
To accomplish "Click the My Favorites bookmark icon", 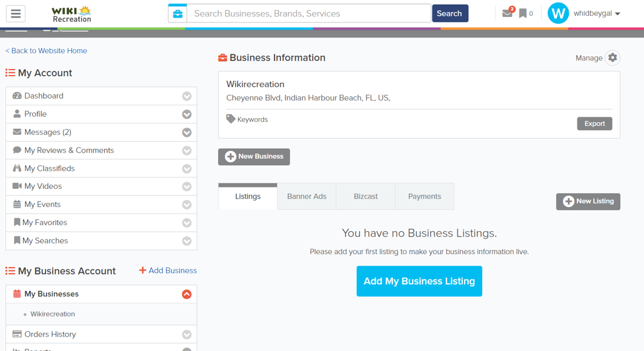I will 17,222.
